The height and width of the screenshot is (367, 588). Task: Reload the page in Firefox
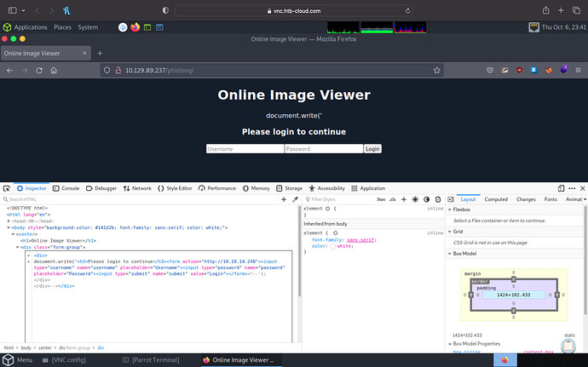tap(39, 71)
